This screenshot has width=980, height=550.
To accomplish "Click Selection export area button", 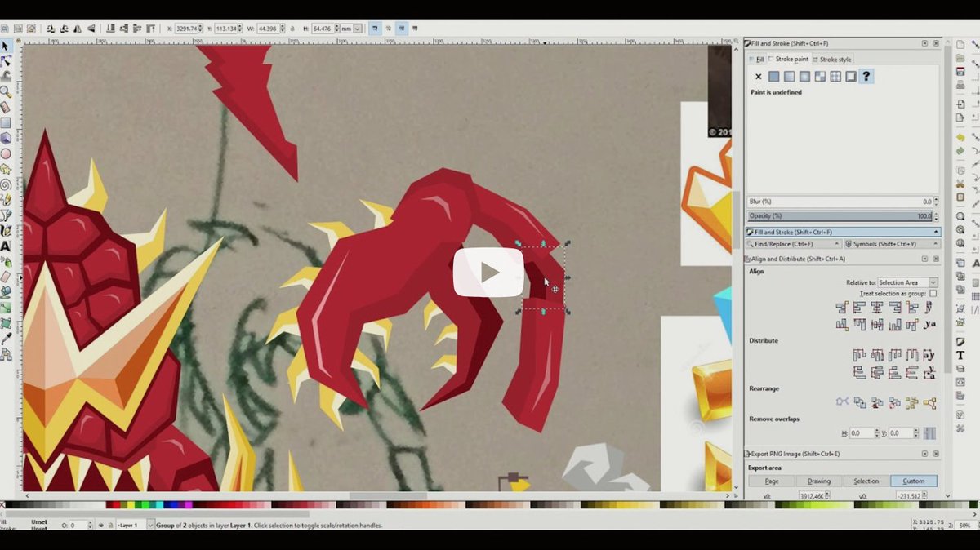I will pyautogui.click(x=866, y=481).
